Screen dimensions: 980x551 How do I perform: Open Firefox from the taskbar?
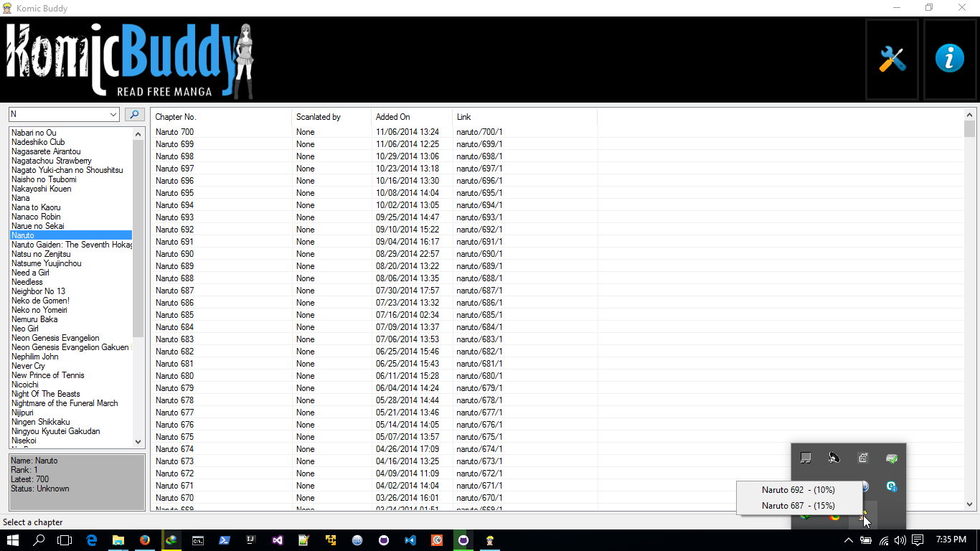(x=145, y=540)
